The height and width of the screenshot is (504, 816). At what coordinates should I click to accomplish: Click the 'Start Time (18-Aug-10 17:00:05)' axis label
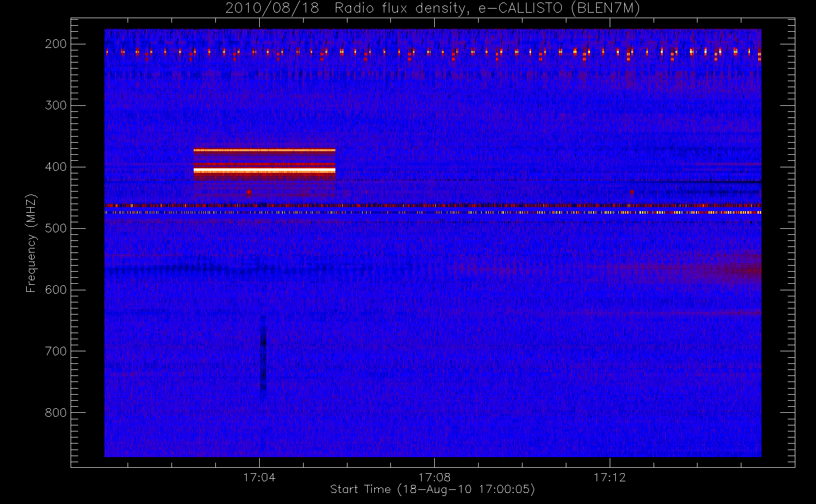pyautogui.click(x=433, y=489)
